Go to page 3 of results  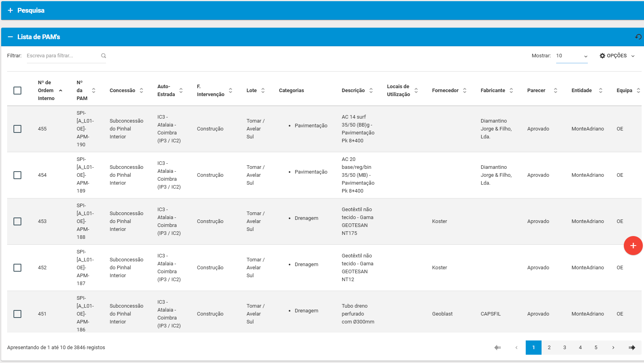tap(564, 348)
